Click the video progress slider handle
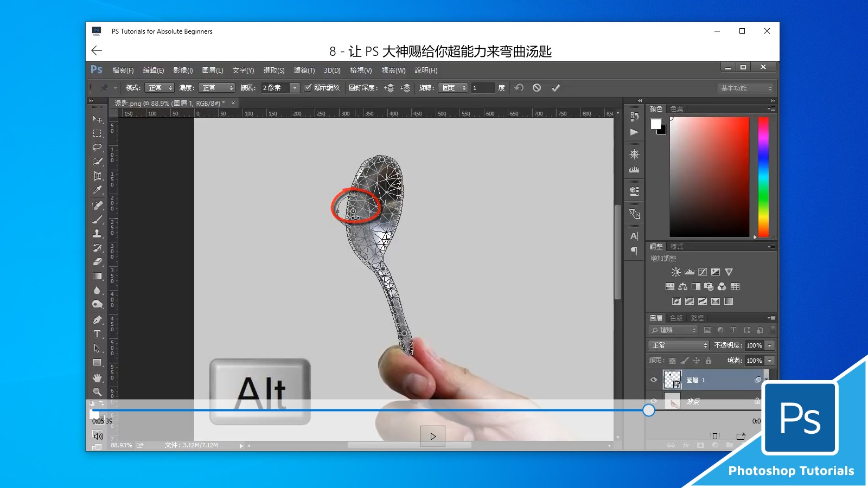 (649, 410)
